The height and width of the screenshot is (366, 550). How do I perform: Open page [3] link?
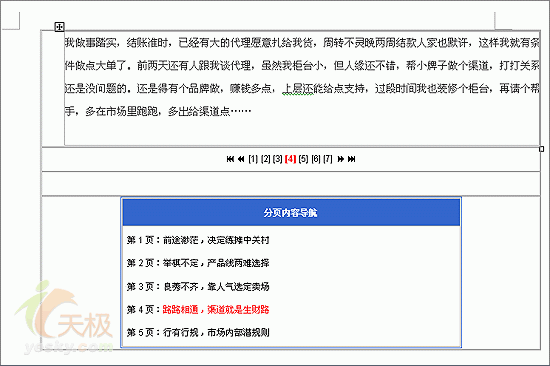[x=278, y=159]
